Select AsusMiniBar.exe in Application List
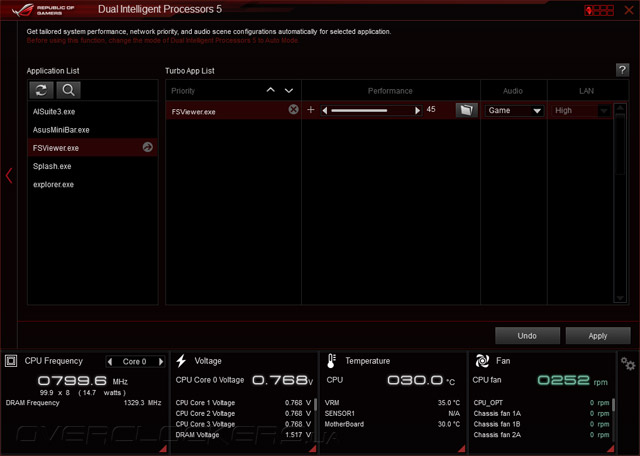Screen dimensions: 640x456 (93, 130)
